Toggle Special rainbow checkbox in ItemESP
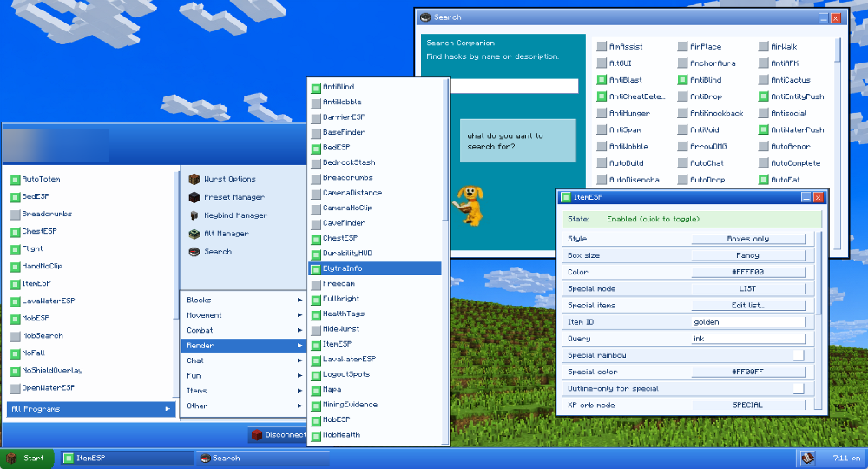 click(x=799, y=355)
